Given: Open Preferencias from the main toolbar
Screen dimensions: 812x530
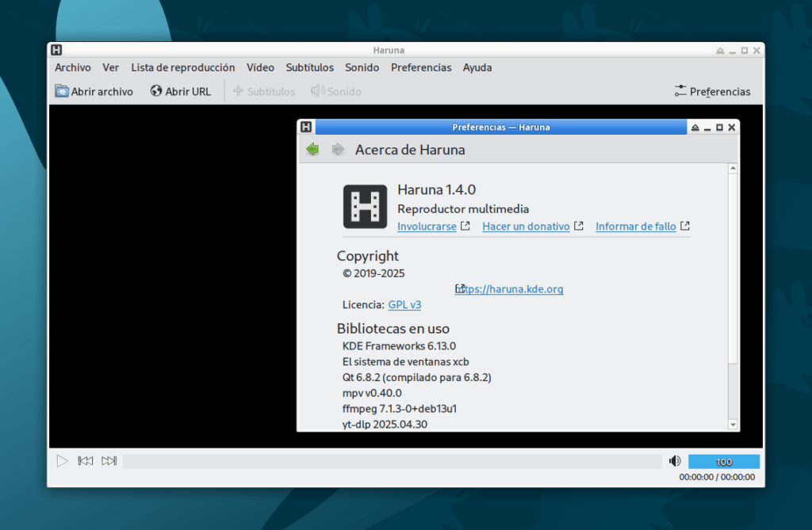Looking at the screenshot, I should click(712, 91).
